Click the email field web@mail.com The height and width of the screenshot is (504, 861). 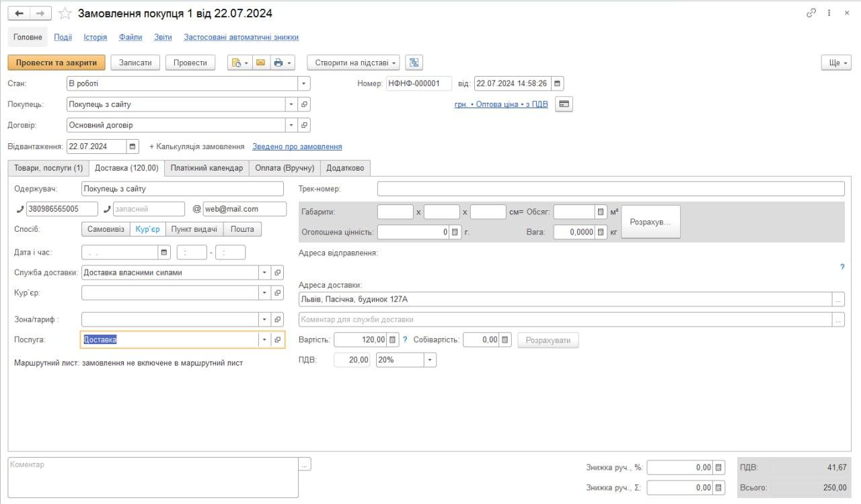tap(245, 209)
